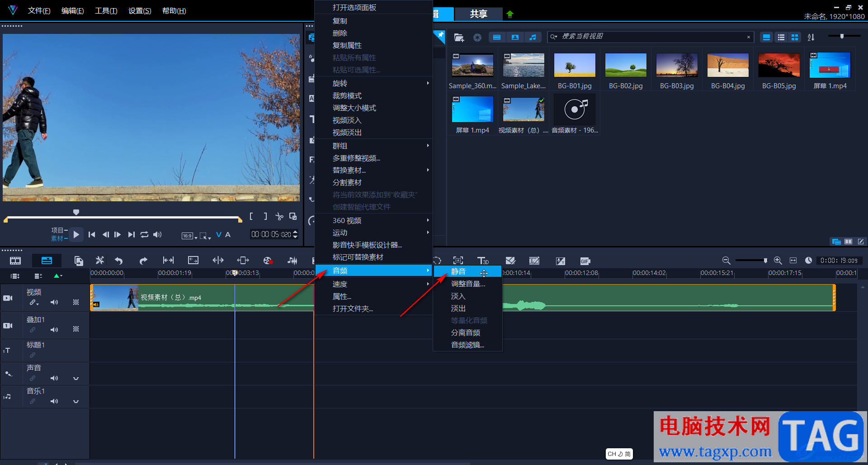The image size is (868, 465).
Task: Click the sort A-Z library icon
Action: point(811,37)
